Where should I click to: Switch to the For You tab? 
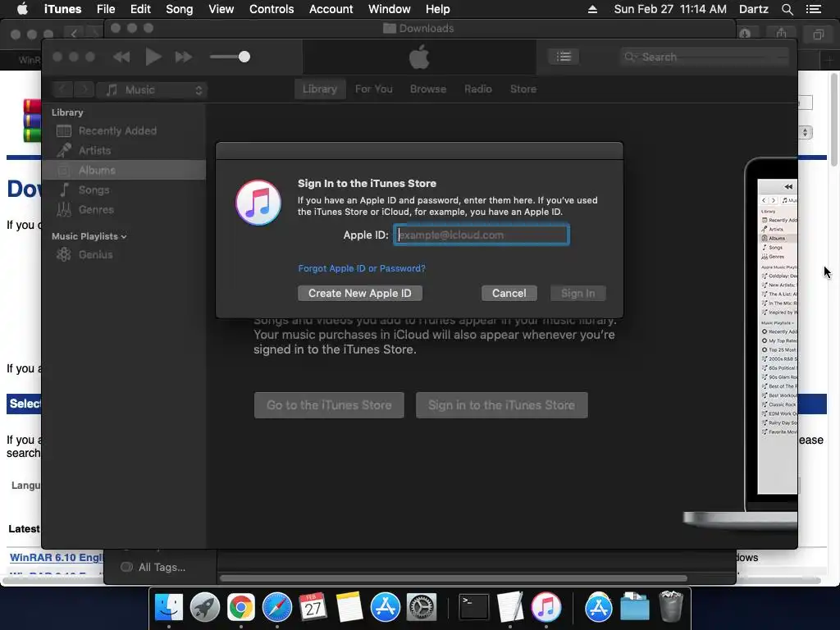374,89
